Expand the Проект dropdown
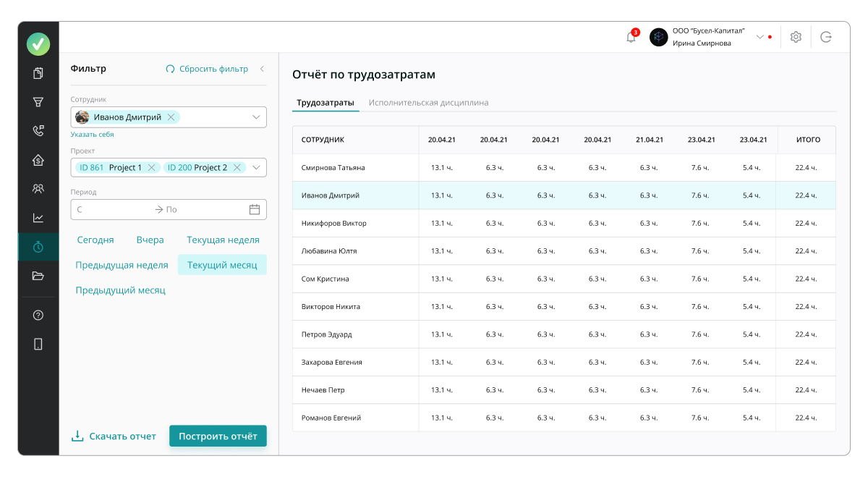The height and width of the screenshot is (477, 868). pyautogui.click(x=256, y=168)
